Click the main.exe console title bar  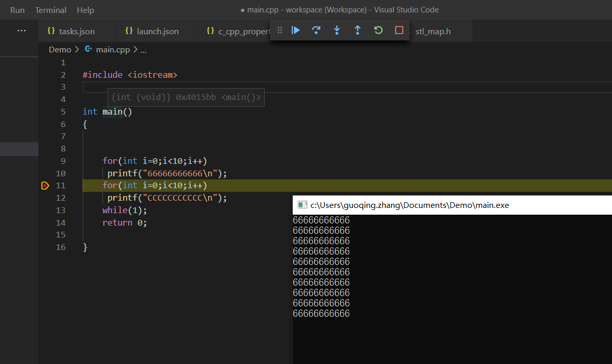[452, 205]
